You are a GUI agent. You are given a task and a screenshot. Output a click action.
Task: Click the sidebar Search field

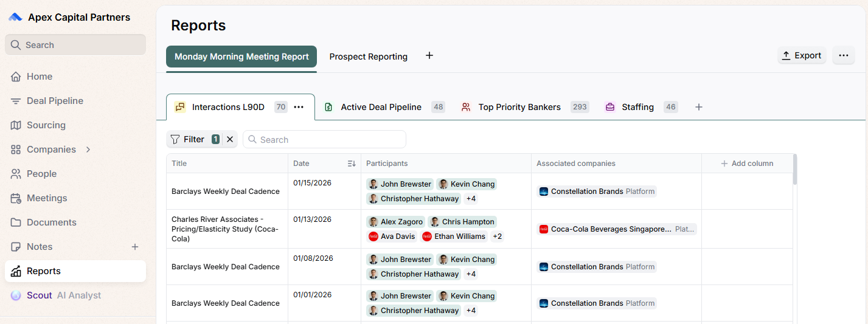75,45
